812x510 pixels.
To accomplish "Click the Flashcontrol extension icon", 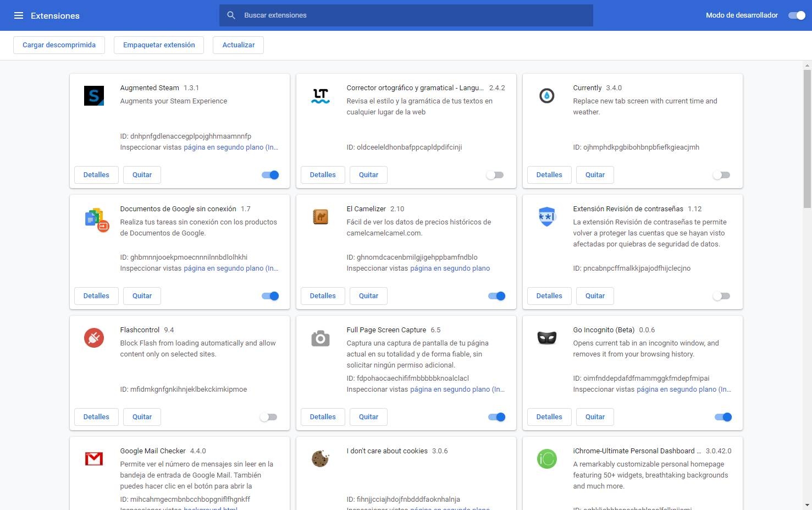I will [94, 338].
